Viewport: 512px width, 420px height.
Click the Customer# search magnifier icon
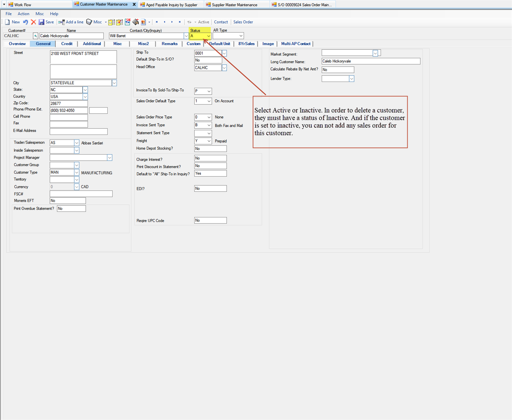point(35,36)
